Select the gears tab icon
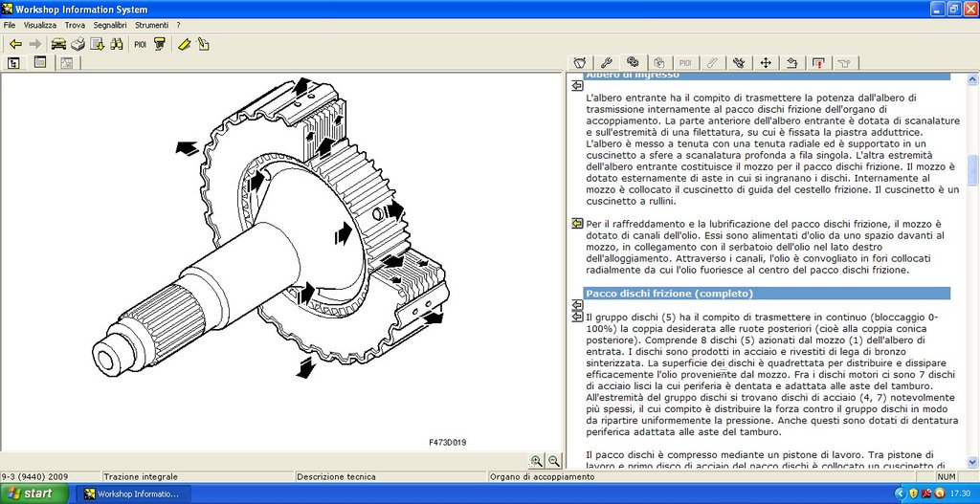 pos(633,62)
